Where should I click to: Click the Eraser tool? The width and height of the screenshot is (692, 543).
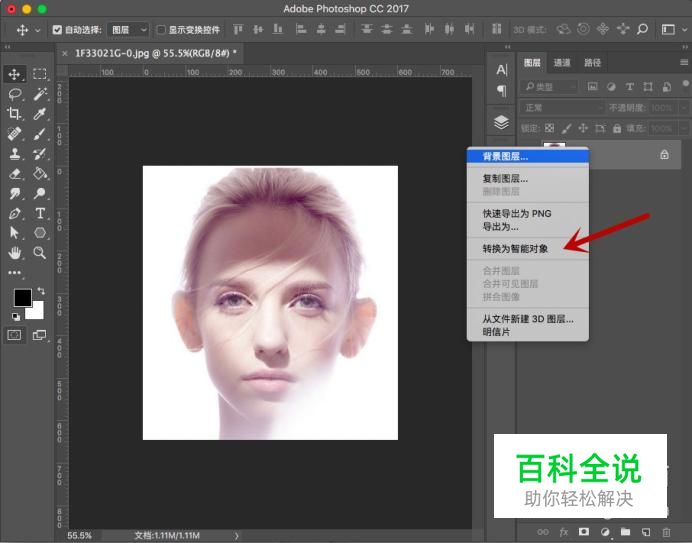[x=15, y=173]
